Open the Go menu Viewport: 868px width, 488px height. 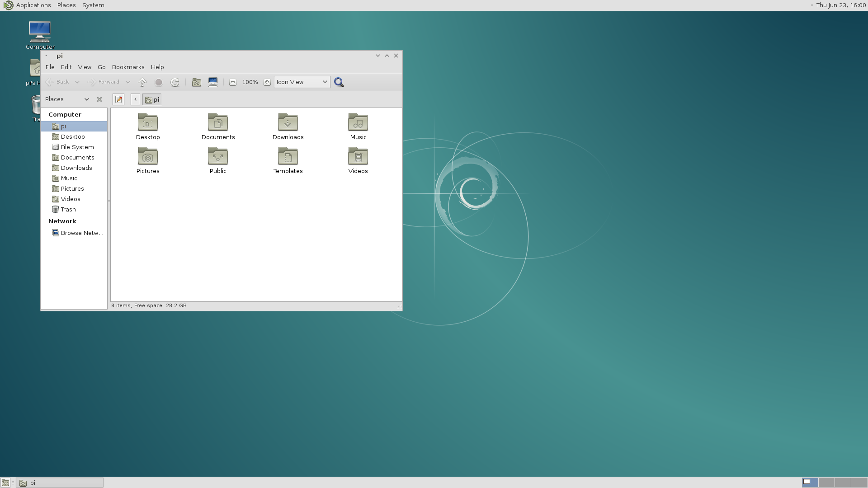coord(102,67)
